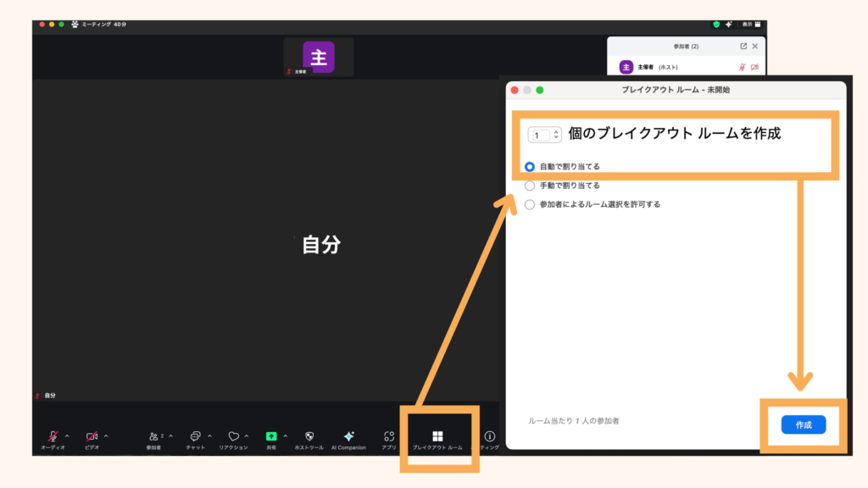Screen dimensions: 868x488
Task: Expand the 共有 sharing options chevron
Action: pos(285,435)
